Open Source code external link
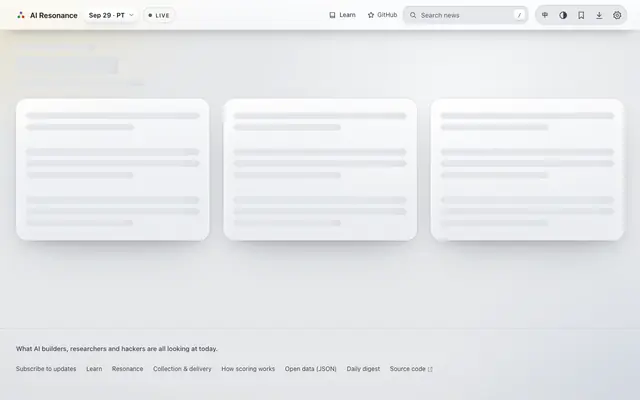640x400 pixels. [x=411, y=369]
